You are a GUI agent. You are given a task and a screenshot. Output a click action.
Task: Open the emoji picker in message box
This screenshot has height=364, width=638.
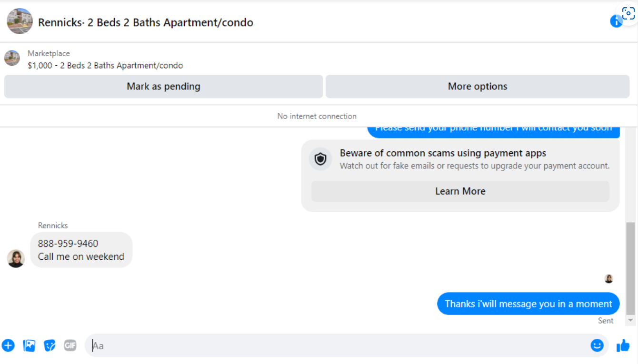coord(597,345)
